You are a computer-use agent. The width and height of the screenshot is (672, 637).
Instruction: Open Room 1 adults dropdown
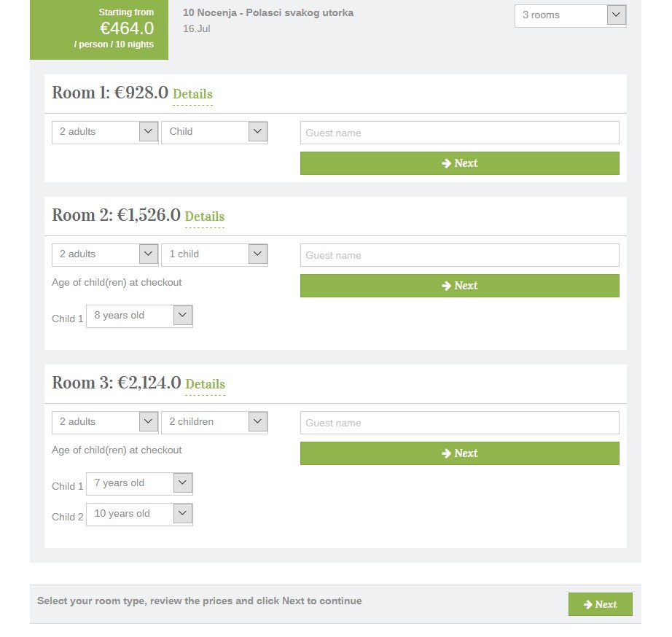105,132
